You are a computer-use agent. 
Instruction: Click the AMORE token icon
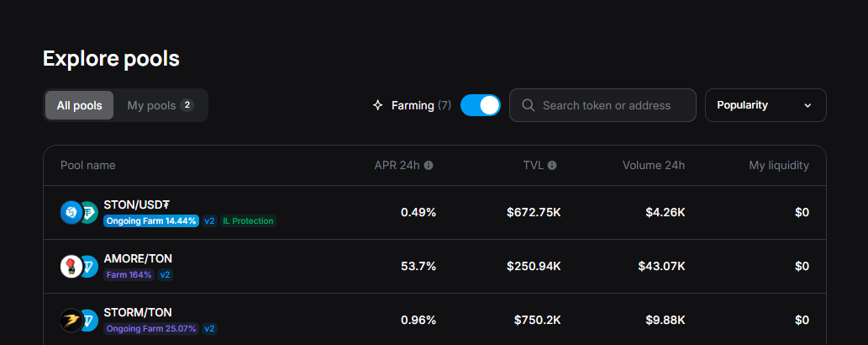(x=71, y=267)
